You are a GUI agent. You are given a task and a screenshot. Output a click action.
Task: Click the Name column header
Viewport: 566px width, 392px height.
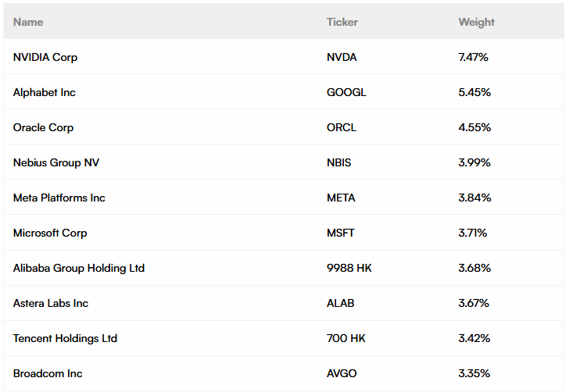(x=28, y=22)
